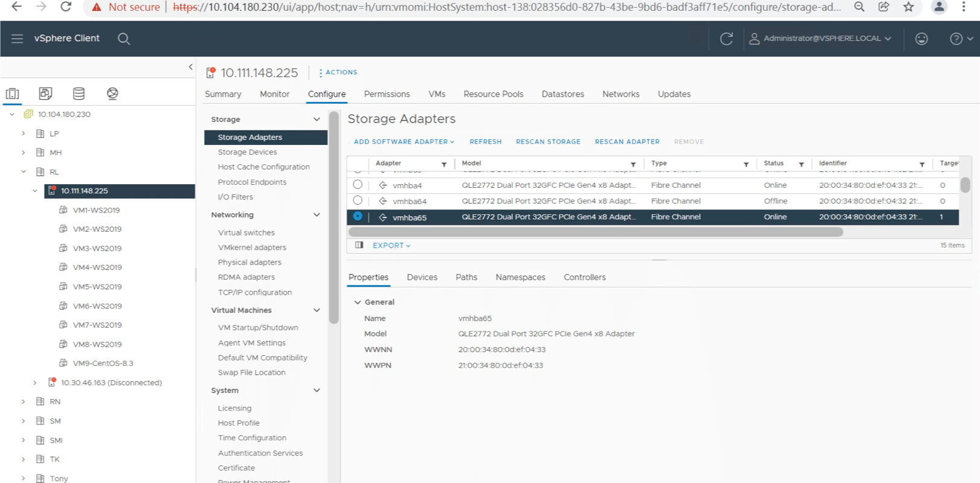Open the help question mark menu
Viewport: 980px width, 483px height.
click(x=961, y=39)
